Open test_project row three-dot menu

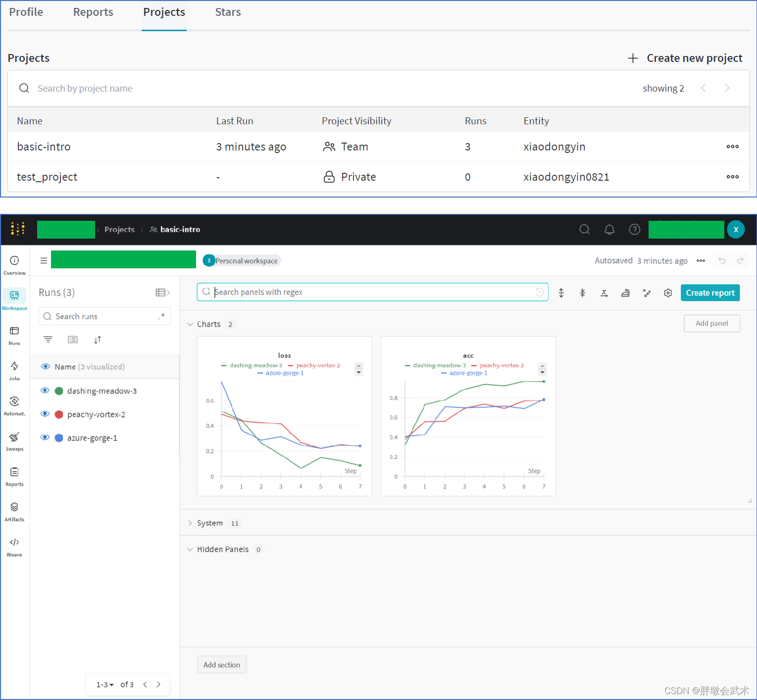pos(733,177)
